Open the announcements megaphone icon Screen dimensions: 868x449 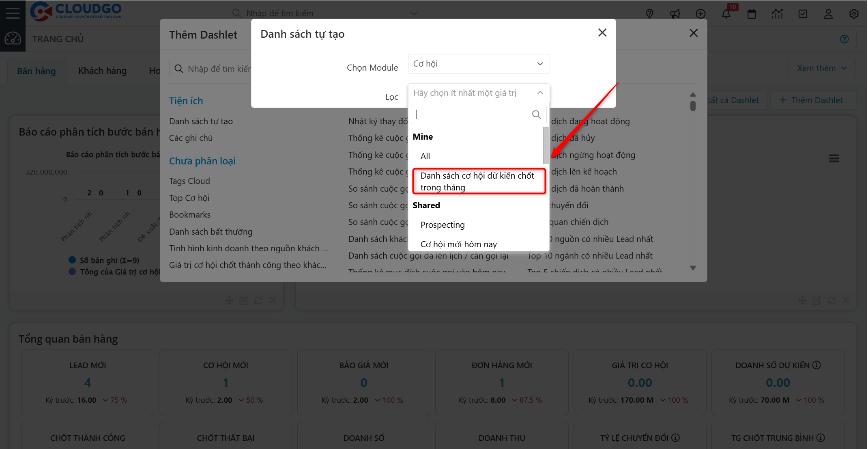[x=675, y=13]
